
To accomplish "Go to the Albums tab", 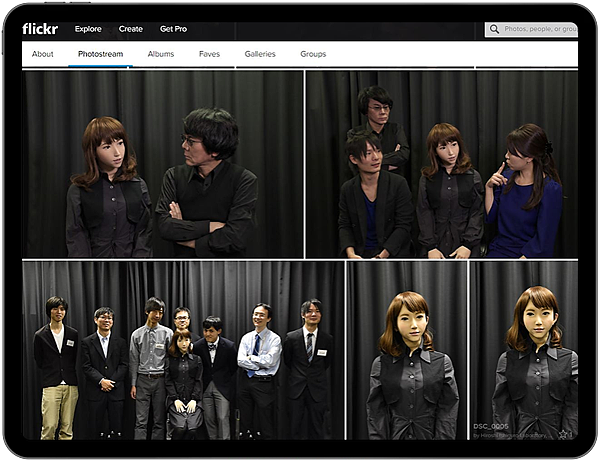I will tap(160, 54).
